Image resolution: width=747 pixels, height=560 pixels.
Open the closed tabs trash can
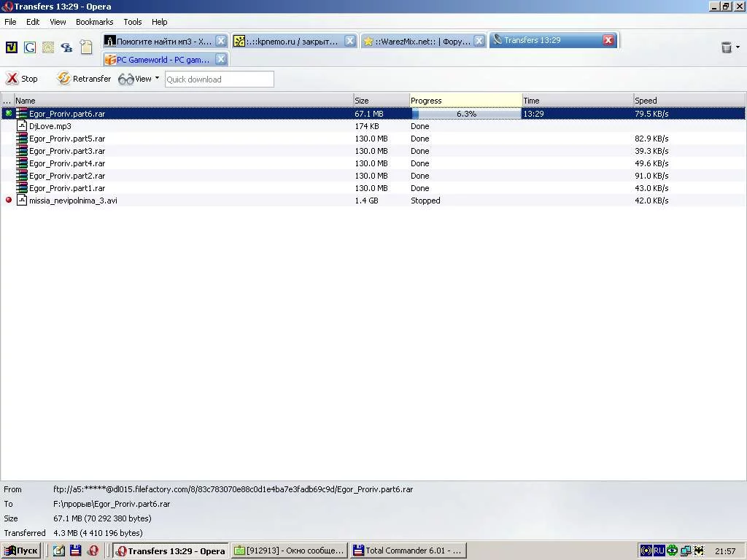click(726, 47)
